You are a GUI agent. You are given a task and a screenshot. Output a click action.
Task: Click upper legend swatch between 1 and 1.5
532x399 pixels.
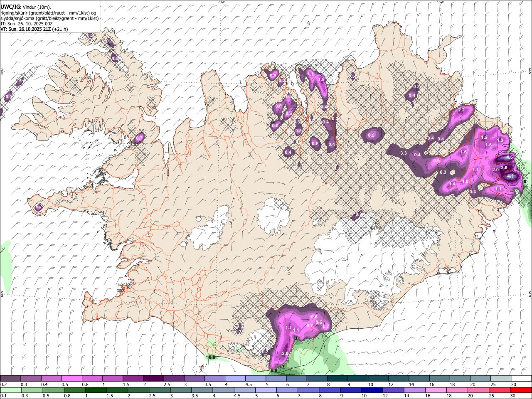[112, 379]
